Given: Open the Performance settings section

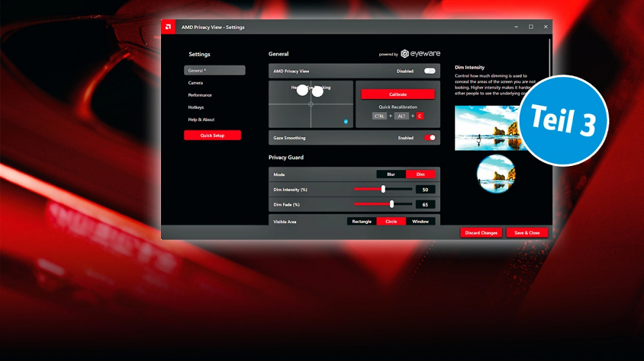Looking at the screenshot, I should click(200, 95).
